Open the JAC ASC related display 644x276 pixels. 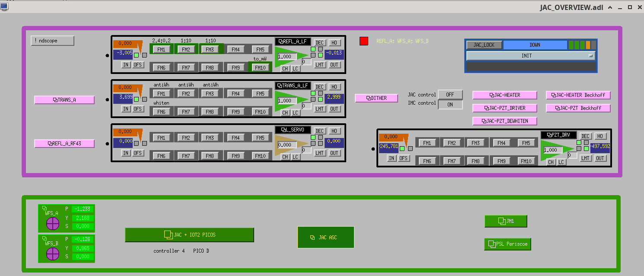click(x=325, y=237)
